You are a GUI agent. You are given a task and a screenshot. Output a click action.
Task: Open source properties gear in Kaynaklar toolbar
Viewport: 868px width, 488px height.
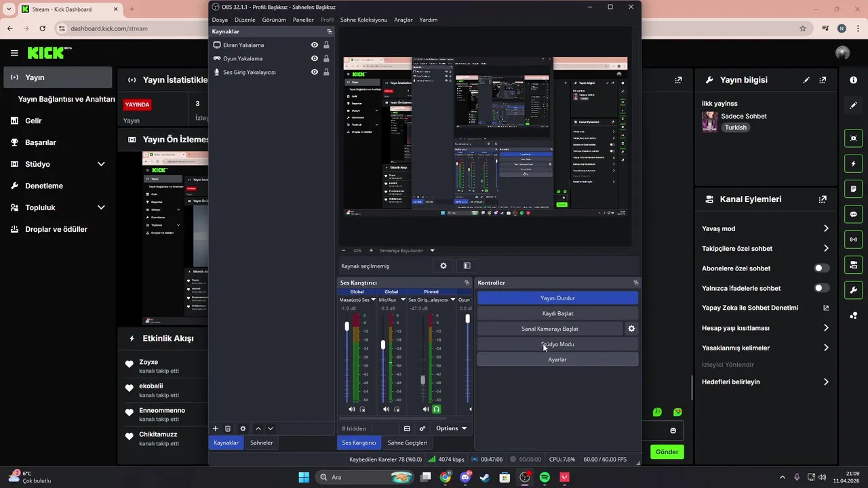(243, 428)
